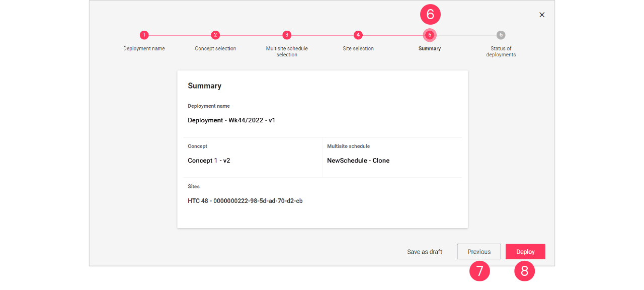Viewport: 644px width, 290px height.
Task: Select the deployment name Deployment - Wk44/2022 - v1
Action: (x=231, y=120)
